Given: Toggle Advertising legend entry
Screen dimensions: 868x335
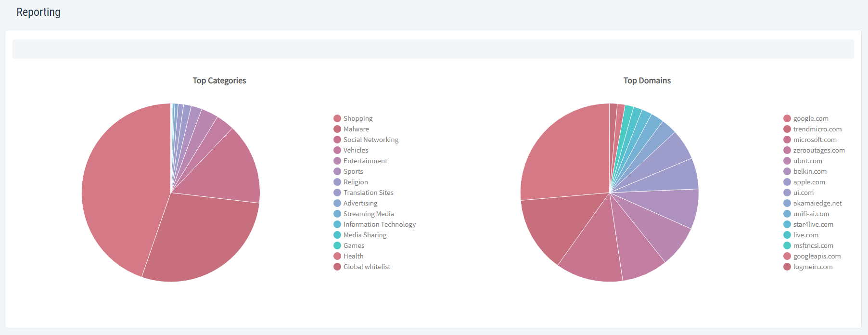Looking at the screenshot, I should (356, 203).
